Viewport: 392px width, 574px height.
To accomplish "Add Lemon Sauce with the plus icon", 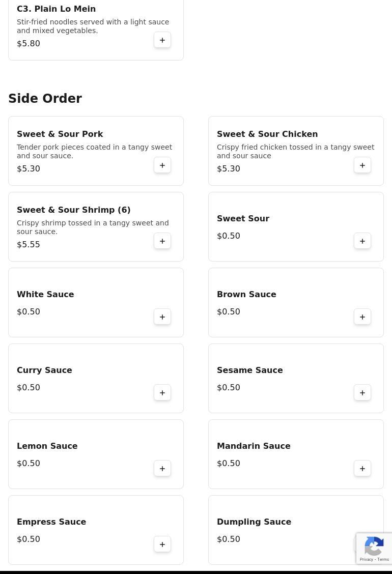I will (x=162, y=468).
